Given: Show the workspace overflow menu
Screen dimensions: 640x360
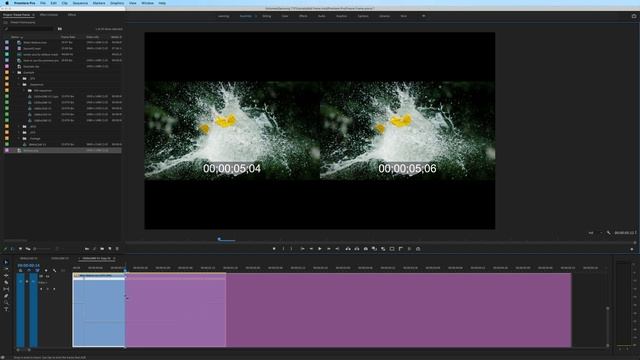Looking at the screenshot, I should [x=423, y=16].
